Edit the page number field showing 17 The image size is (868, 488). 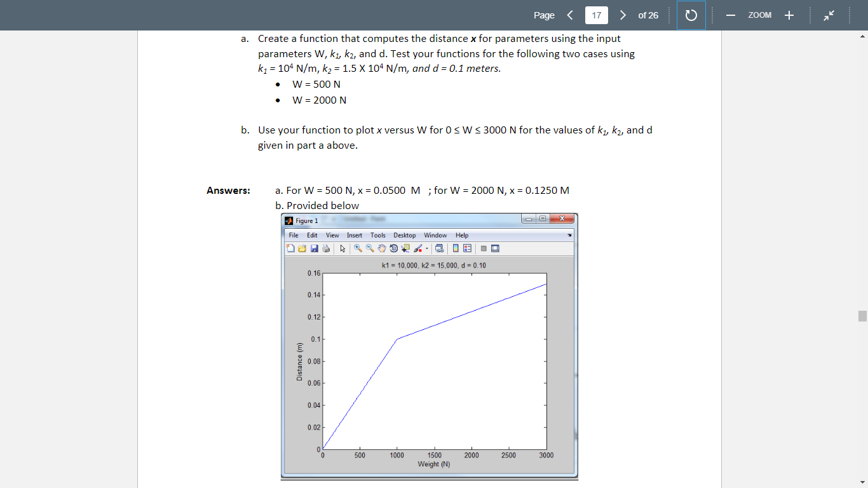click(596, 15)
